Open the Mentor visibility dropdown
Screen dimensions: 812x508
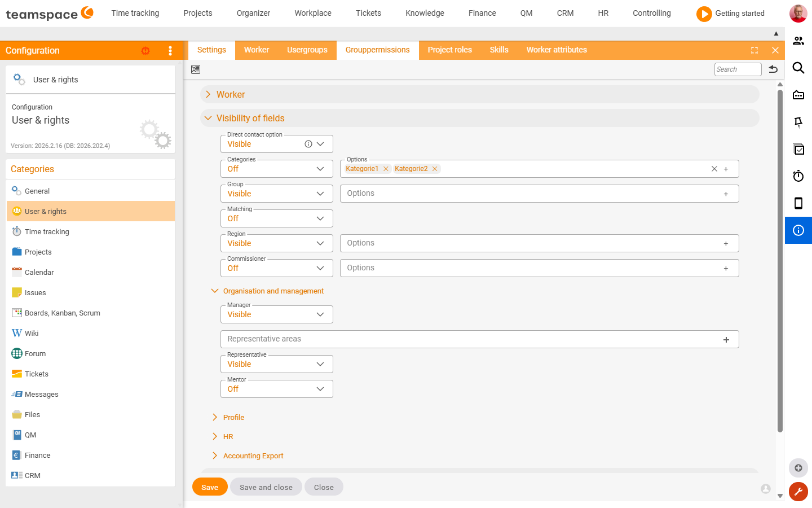tap(277, 389)
